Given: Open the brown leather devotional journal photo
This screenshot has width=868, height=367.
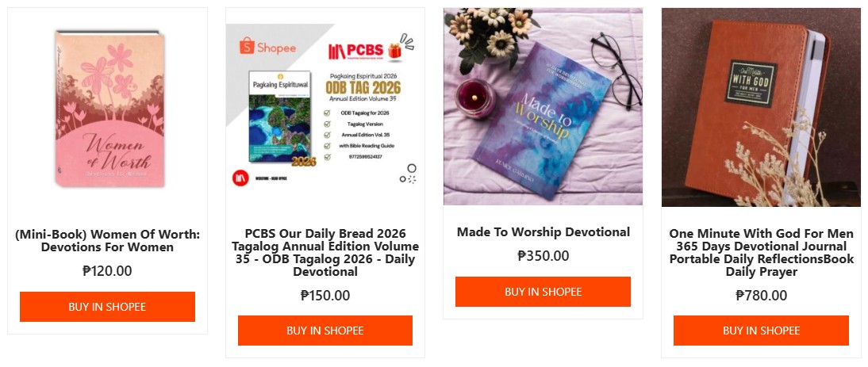Looking at the screenshot, I should pos(761,107).
